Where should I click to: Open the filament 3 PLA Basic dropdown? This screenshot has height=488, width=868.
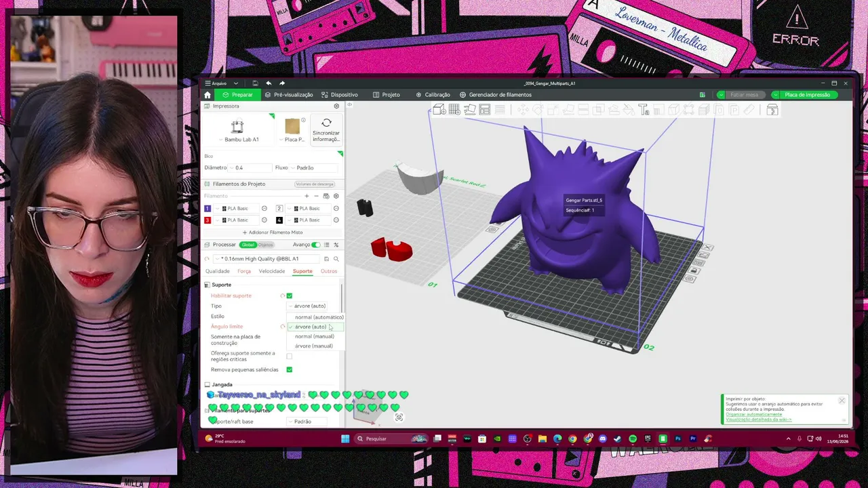pyautogui.click(x=235, y=220)
